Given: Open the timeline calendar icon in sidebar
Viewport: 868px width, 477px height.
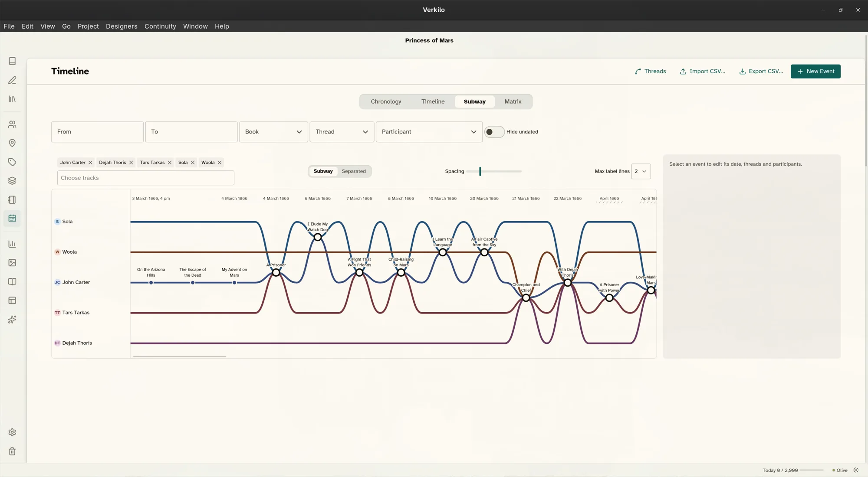Looking at the screenshot, I should (12, 219).
